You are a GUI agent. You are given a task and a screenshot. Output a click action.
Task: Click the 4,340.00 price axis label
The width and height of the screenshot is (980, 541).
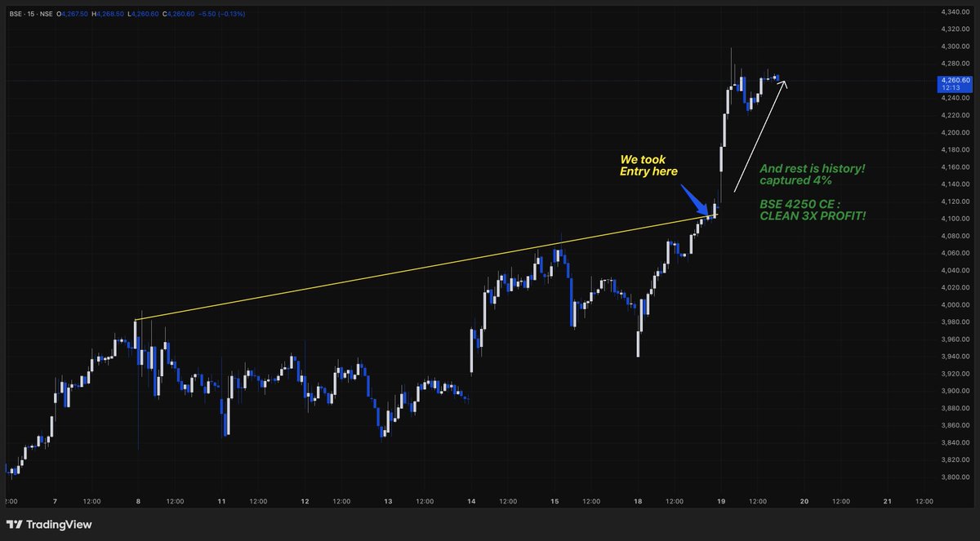pos(954,11)
